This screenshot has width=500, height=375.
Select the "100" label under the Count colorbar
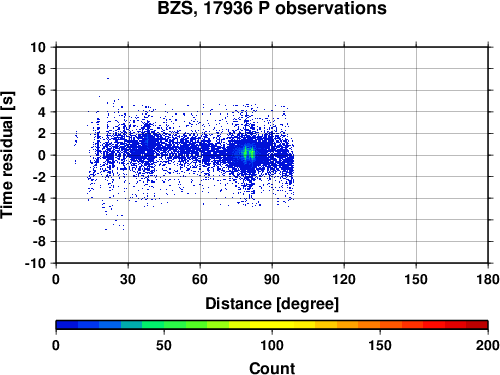point(272,345)
